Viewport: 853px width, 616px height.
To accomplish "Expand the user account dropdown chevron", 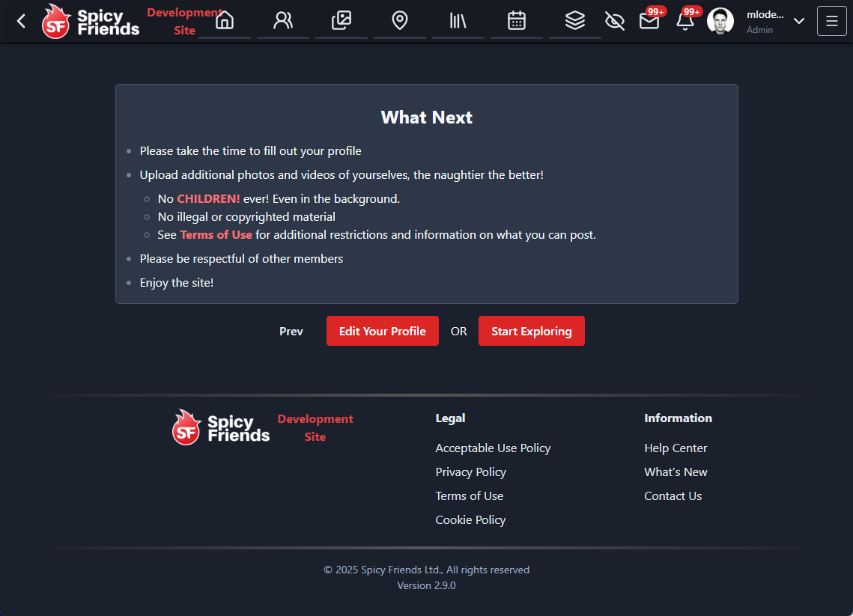I will [x=799, y=21].
